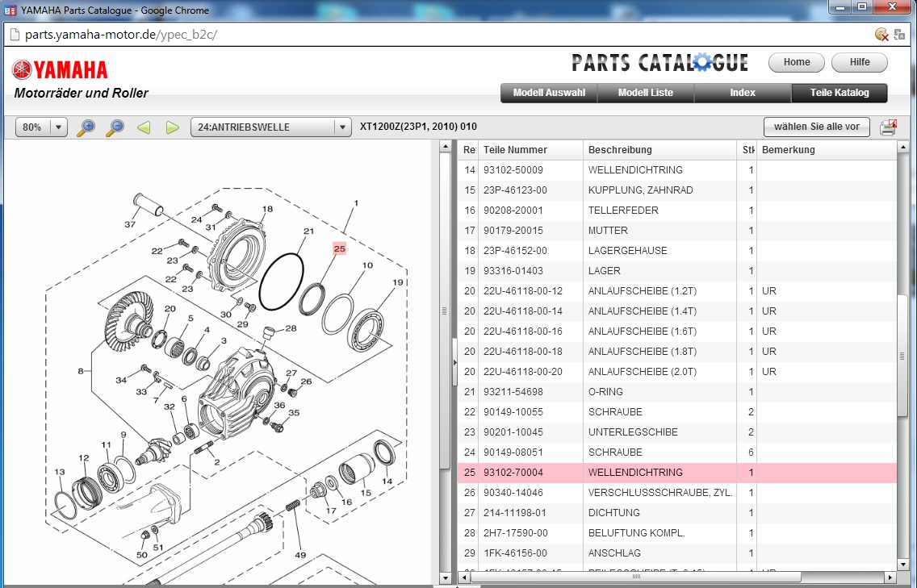Open the Modell Liste tab

(645, 93)
